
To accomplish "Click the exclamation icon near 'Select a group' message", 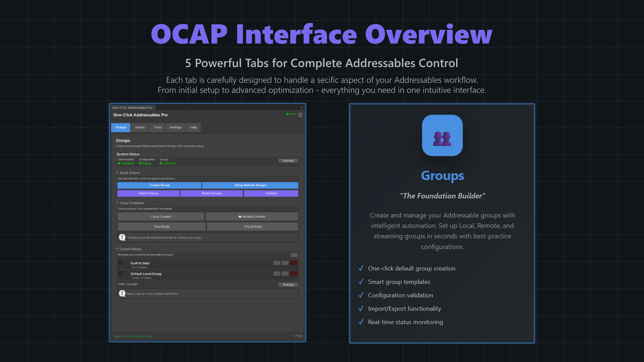I will pos(122,293).
